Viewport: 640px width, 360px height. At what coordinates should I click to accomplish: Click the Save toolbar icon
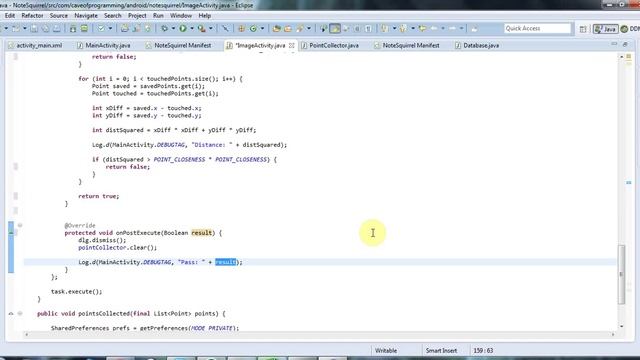pyautogui.click(x=34, y=29)
